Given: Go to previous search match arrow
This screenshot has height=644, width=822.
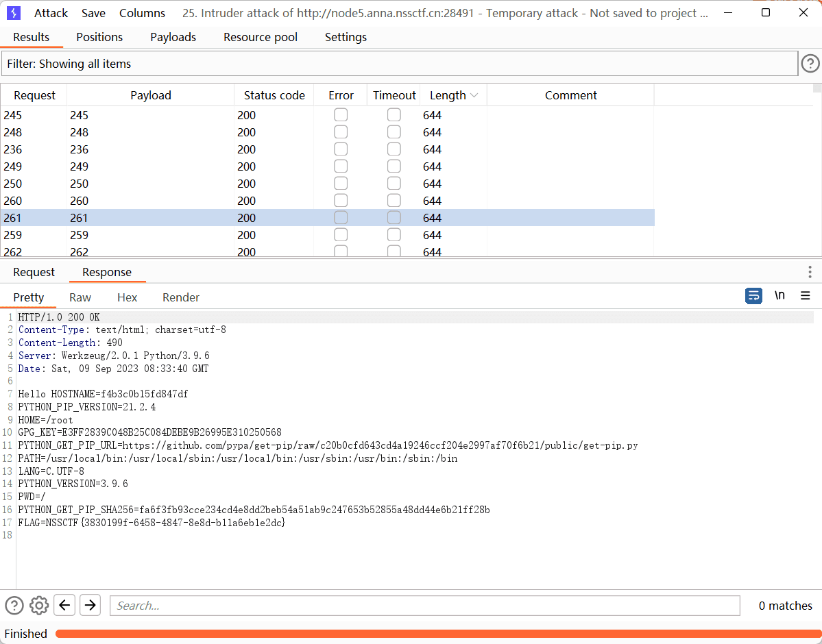Looking at the screenshot, I should pyautogui.click(x=64, y=606).
